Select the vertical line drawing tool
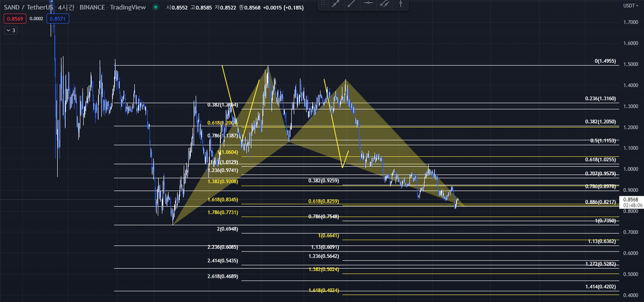The image size is (644, 302). (x=400, y=4)
